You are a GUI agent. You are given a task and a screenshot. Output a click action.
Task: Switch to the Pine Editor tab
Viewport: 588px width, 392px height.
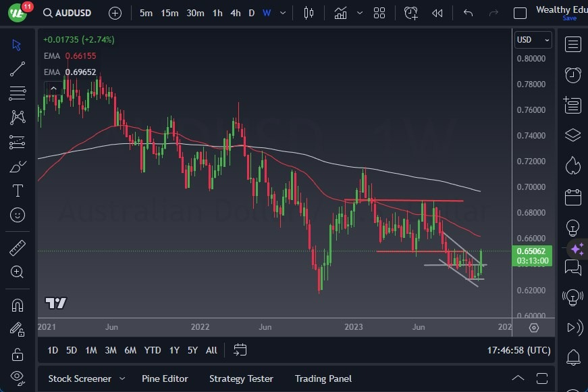coord(165,378)
